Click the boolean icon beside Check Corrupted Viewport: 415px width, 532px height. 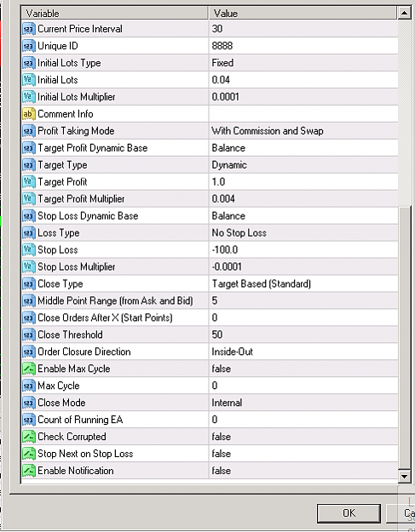[29, 437]
